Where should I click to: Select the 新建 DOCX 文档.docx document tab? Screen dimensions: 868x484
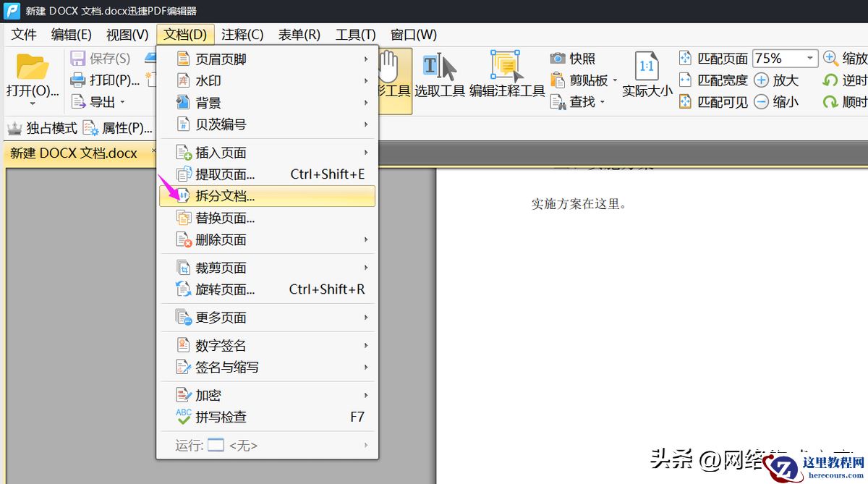tap(75, 153)
